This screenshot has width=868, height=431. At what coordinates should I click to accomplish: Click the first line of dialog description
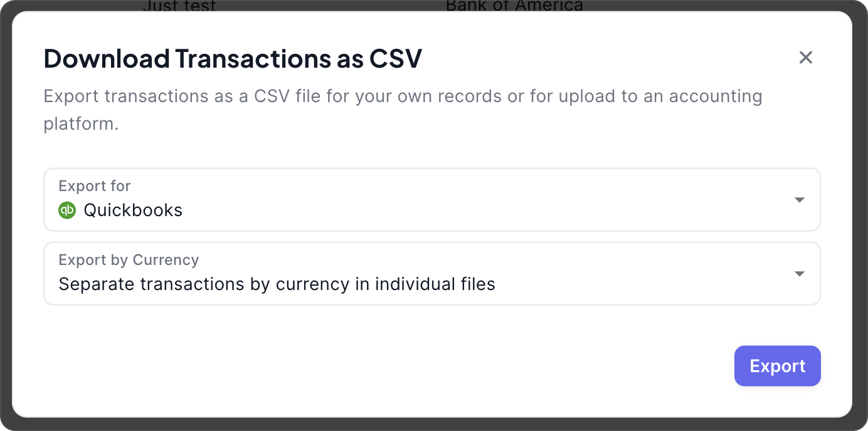pyautogui.click(x=403, y=96)
